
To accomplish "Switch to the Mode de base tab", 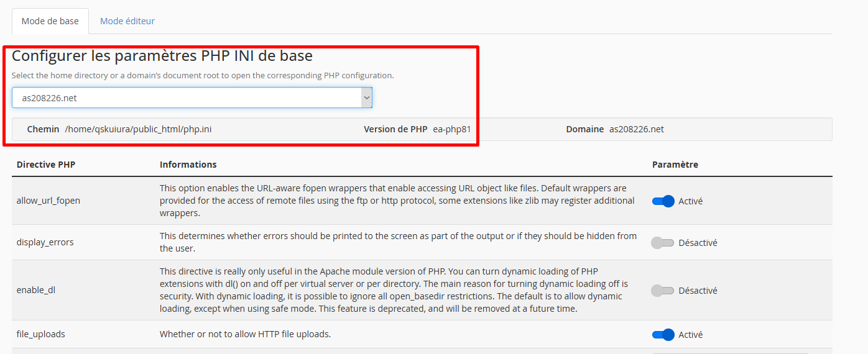I will pyautogui.click(x=50, y=21).
